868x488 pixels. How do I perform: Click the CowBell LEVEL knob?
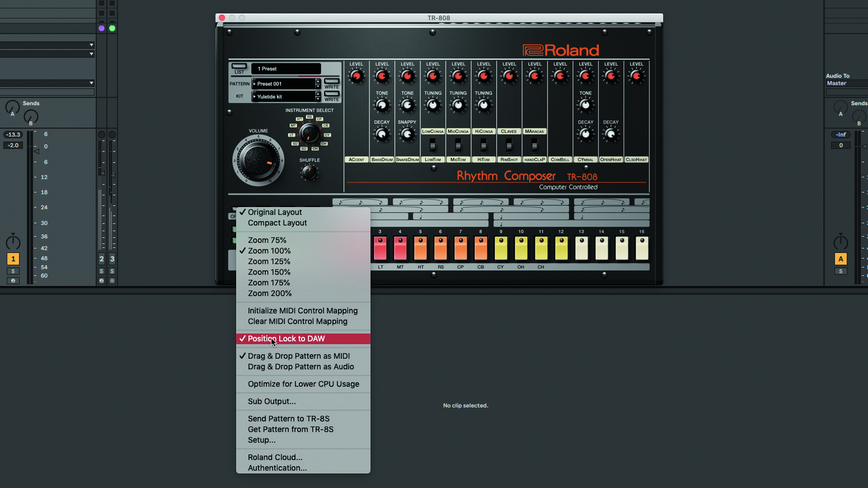point(560,76)
